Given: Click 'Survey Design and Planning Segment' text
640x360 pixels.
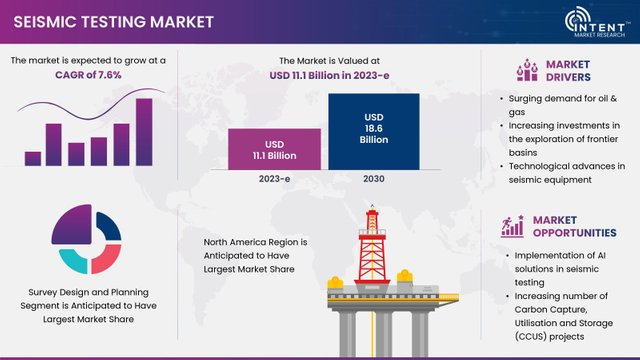Looking at the screenshot, I should [88, 306].
